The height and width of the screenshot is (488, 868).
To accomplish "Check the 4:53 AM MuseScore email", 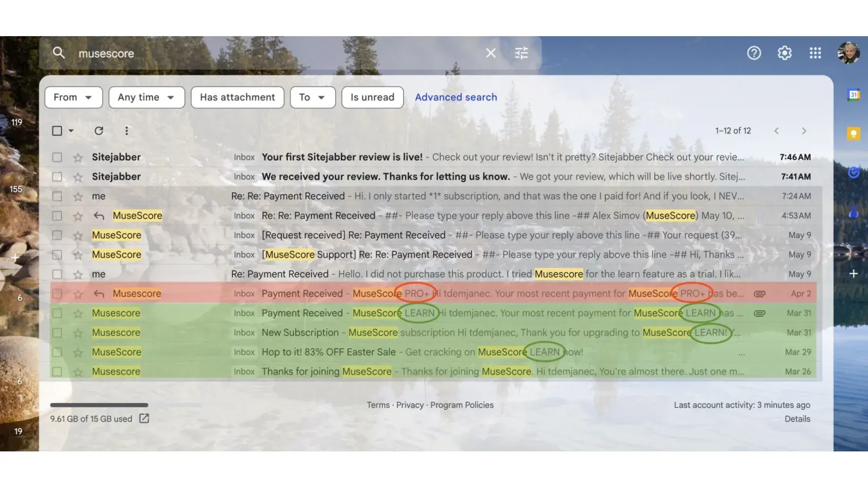I will [x=57, y=216].
